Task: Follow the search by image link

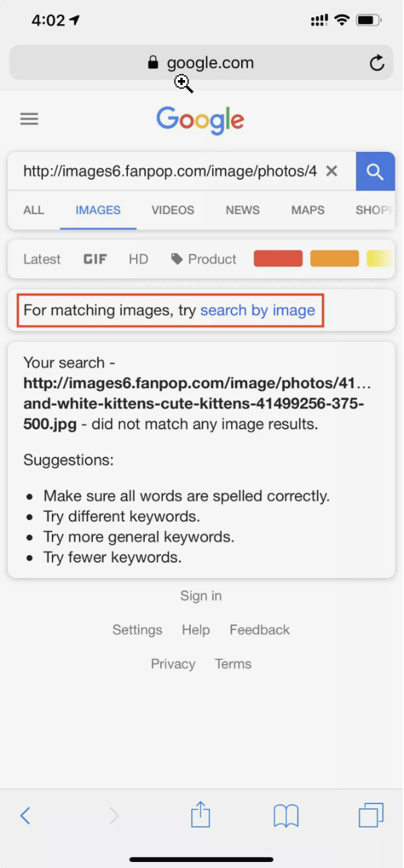Action: 258,310
